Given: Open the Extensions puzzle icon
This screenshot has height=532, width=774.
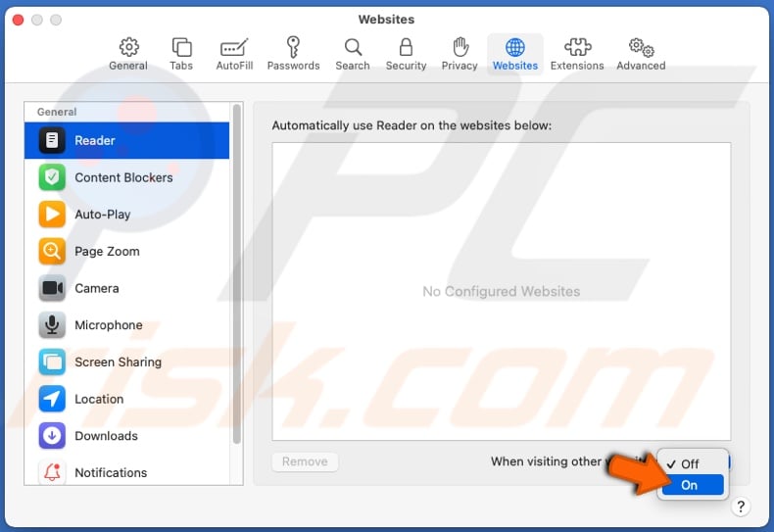Looking at the screenshot, I should pos(577,47).
